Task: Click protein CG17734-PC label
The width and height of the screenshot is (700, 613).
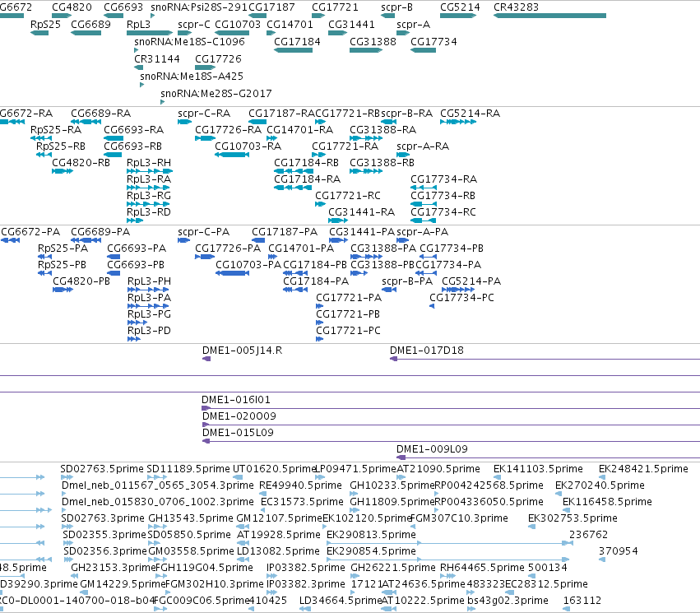Action: click(x=461, y=298)
